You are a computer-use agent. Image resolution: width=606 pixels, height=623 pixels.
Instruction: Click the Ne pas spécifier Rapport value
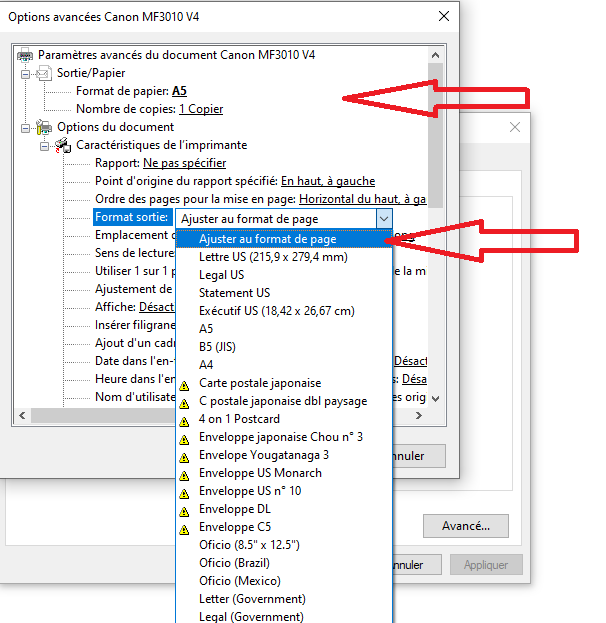184,163
